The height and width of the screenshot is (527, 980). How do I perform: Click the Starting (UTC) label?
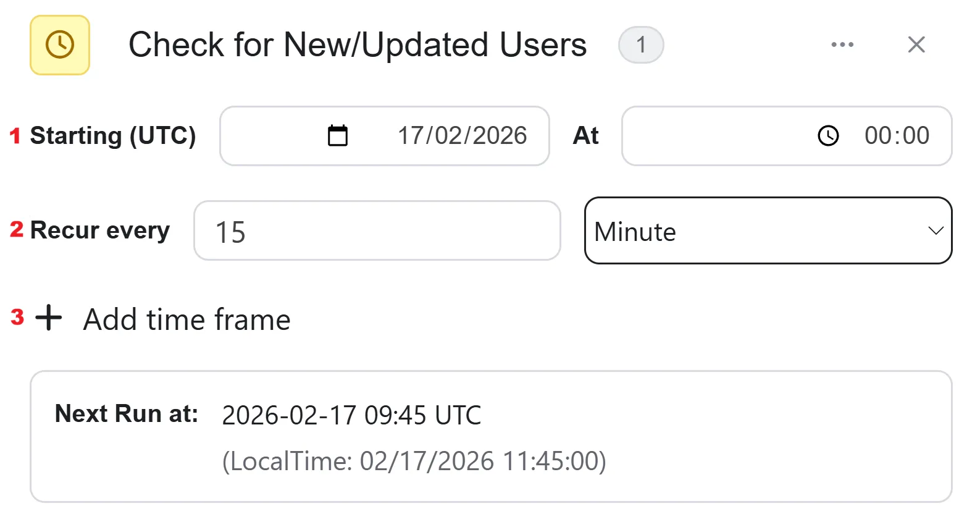[x=113, y=136]
